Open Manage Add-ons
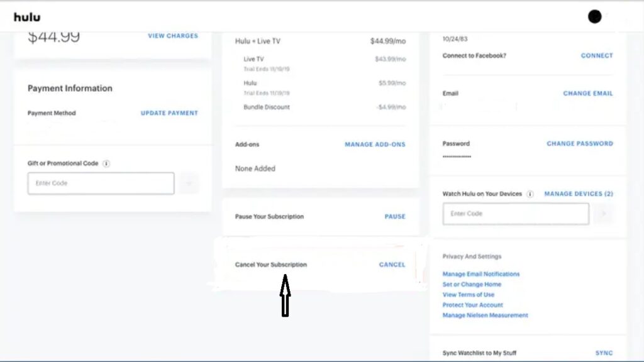Viewport: 644px width, 362px height. (x=375, y=145)
